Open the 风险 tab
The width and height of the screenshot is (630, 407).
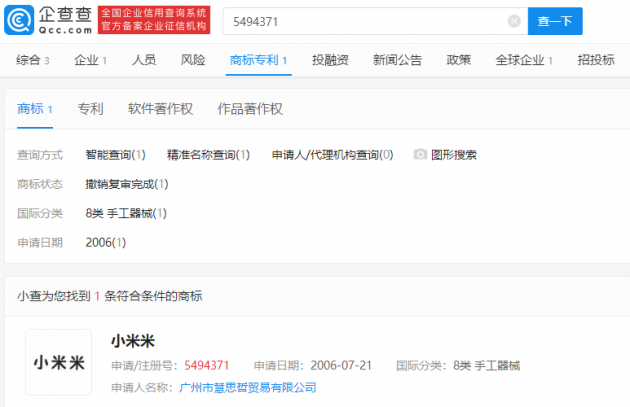pos(193,60)
